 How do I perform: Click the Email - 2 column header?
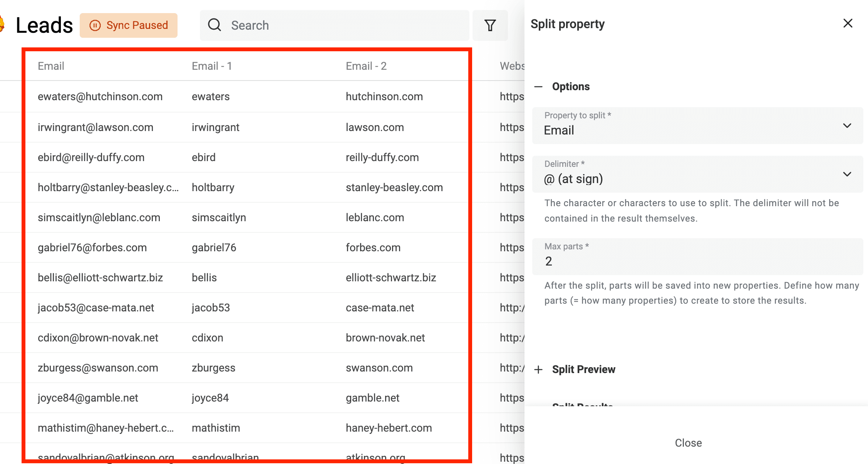pos(366,66)
